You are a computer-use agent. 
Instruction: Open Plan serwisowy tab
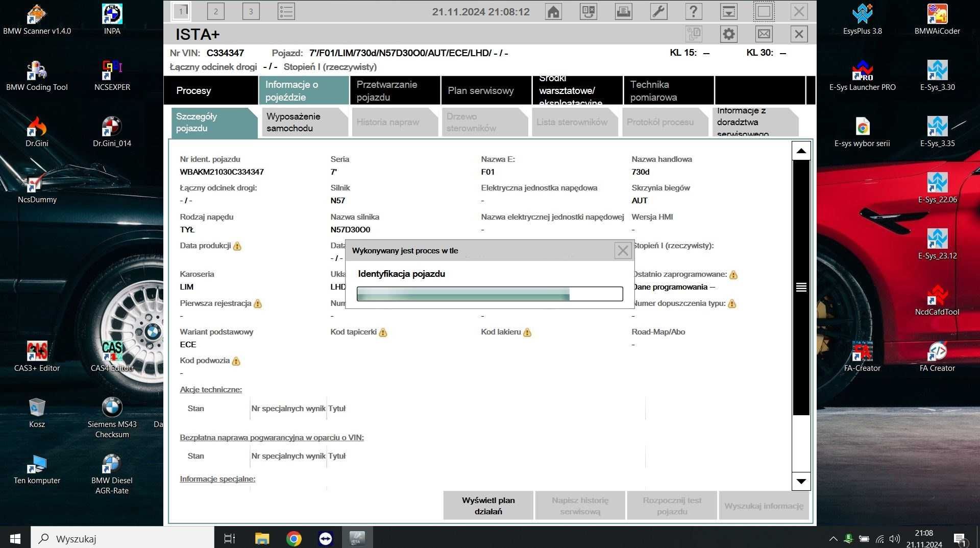click(486, 90)
